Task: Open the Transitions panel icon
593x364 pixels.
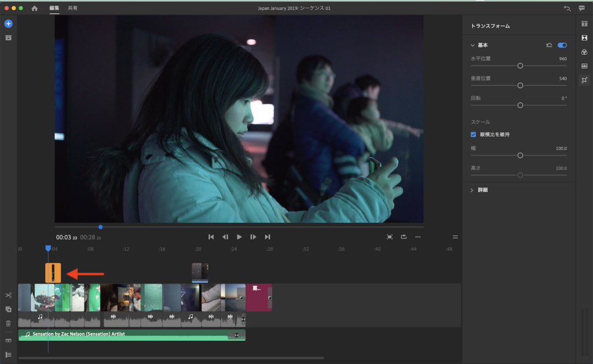Action: click(x=584, y=38)
